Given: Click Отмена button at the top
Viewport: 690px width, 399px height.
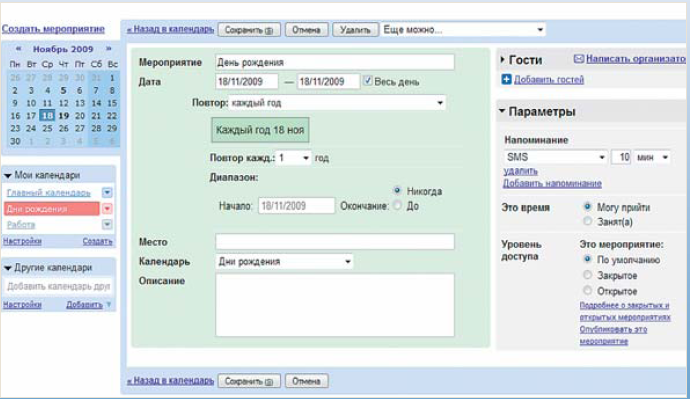Looking at the screenshot, I should tap(306, 30).
